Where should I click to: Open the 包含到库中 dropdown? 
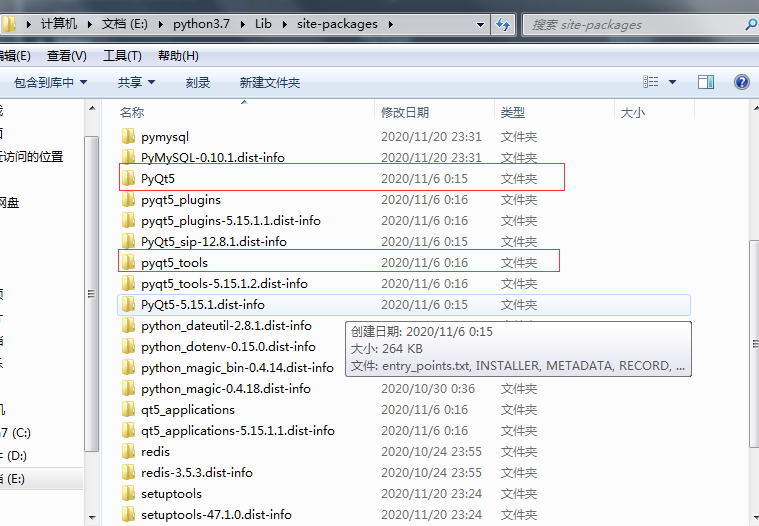pos(50,82)
